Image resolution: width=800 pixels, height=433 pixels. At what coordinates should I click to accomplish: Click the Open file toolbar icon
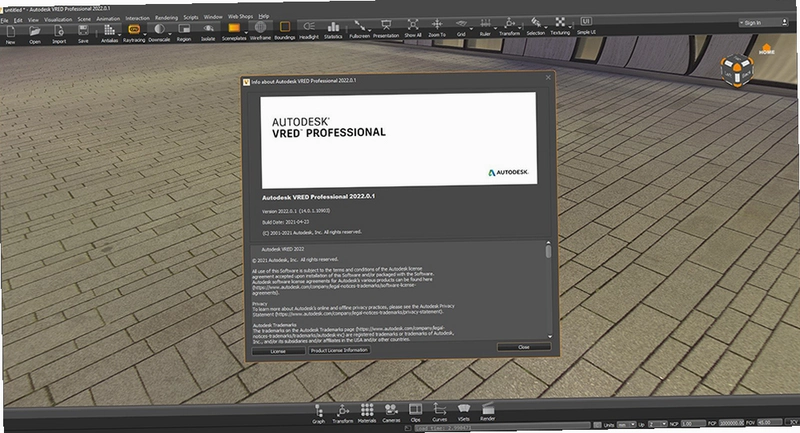coord(35,33)
